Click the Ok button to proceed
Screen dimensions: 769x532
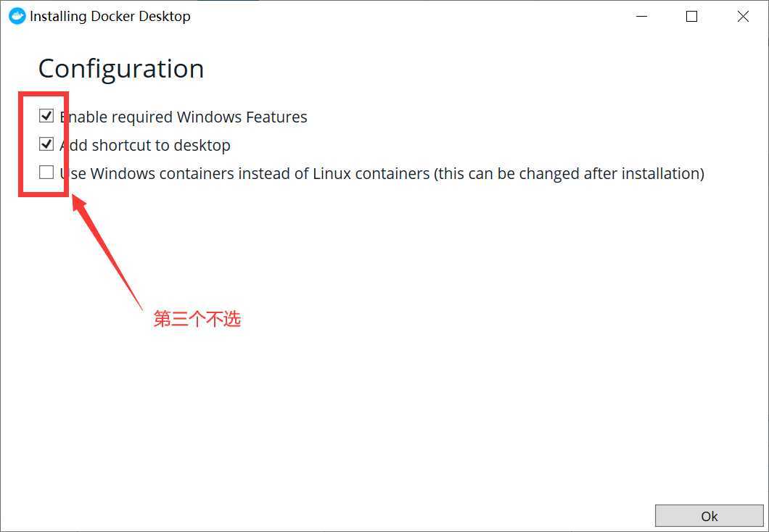click(x=710, y=516)
